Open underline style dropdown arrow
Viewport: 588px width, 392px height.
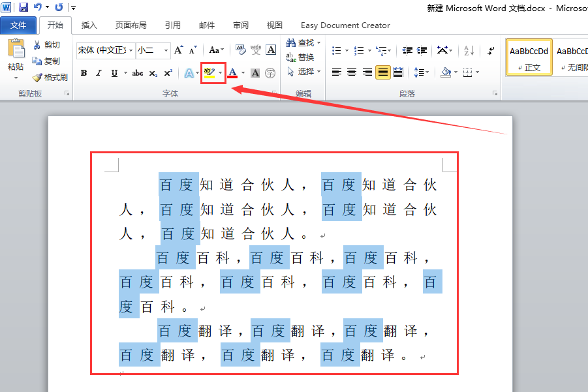point(125,72)
